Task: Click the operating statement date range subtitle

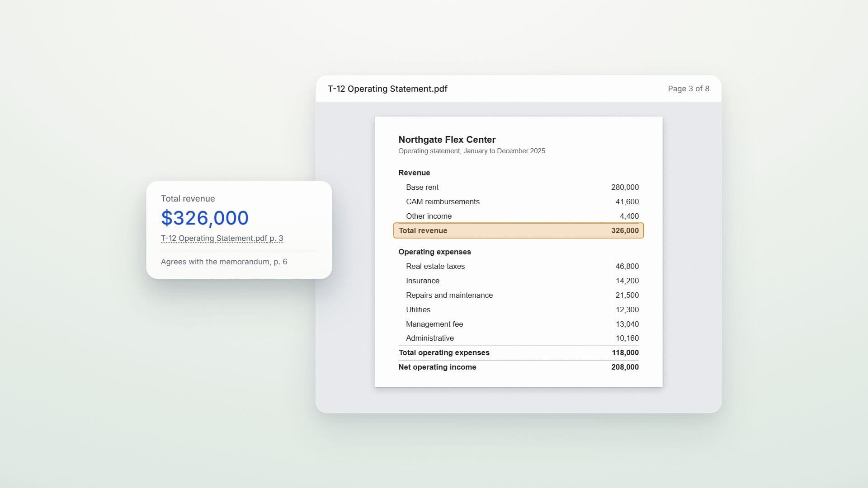Action: pyautogui.click(x=472, y=151)
